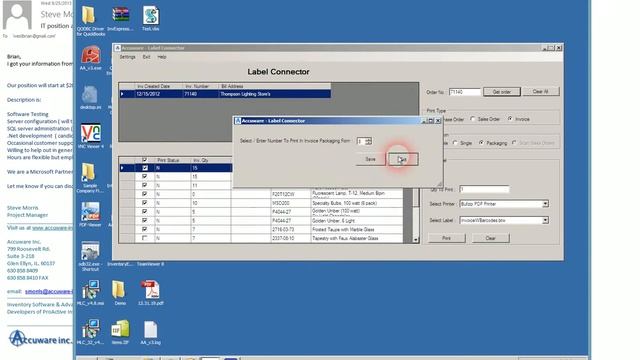
Task: Open the Sample Company Files folder shortcut
Action: pyautogui.click(x=89, y=173)
